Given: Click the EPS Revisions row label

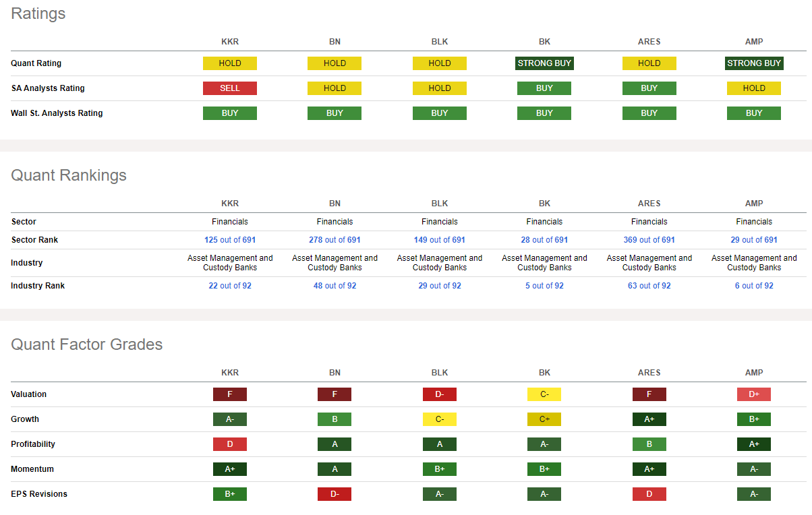Looking at the screenshot, I should point(39,494).
